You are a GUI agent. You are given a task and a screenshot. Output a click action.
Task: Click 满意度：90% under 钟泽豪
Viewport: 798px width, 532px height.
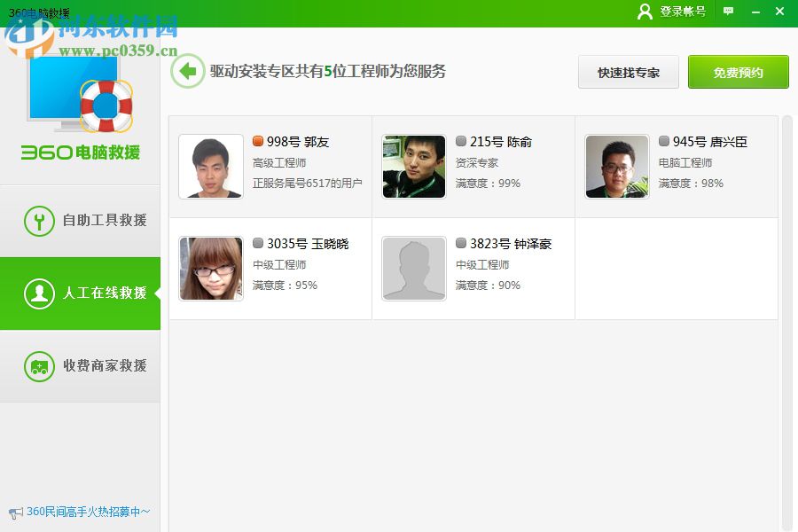[x=488, y=286]
